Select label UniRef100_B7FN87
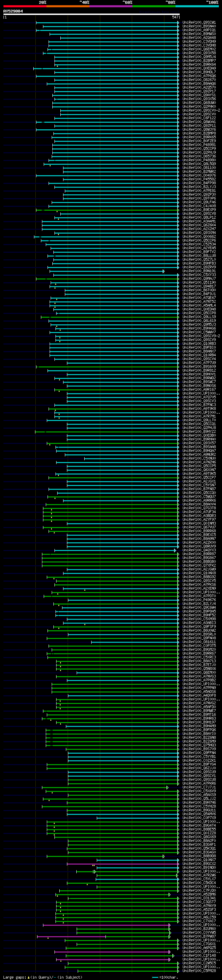Viewport: 222px width, 980px height. [x=199, y=489]
